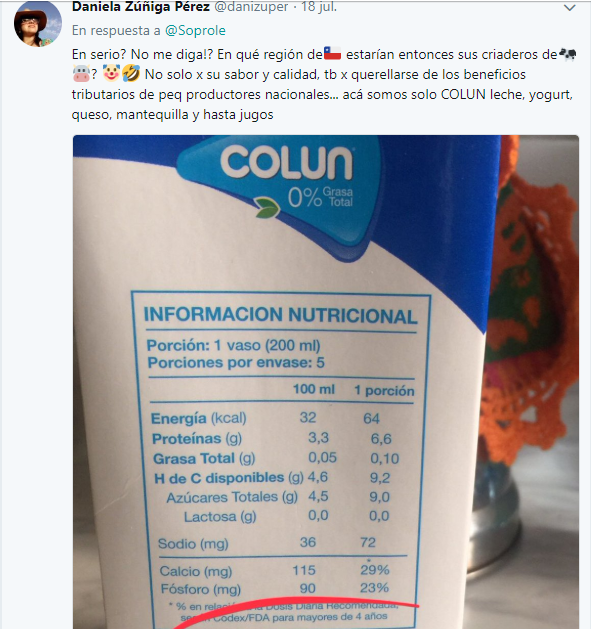The height and width of the screenshot is (629, 591).
Task: Click the clown face emoji
Action: 111,74
